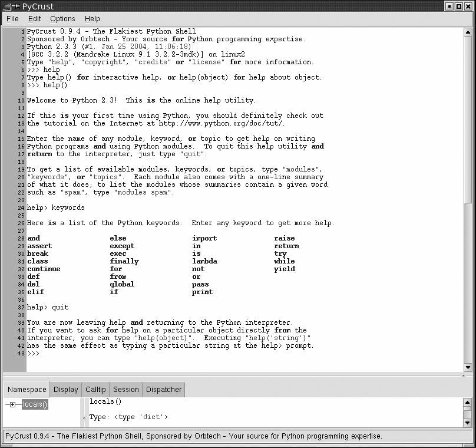Expand the locals() tree node
Image resolution: width=476 pixels, height=448 pixels.
[12, 404]
